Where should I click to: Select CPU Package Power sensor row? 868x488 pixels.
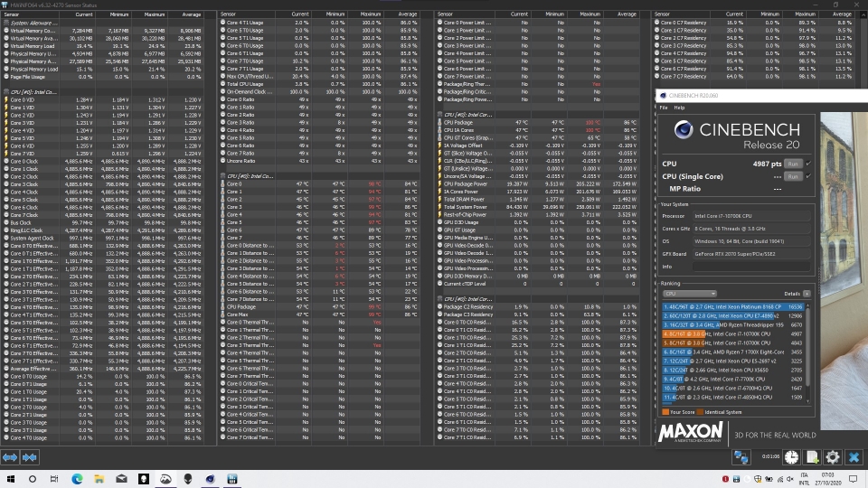(x=537, y=184)
